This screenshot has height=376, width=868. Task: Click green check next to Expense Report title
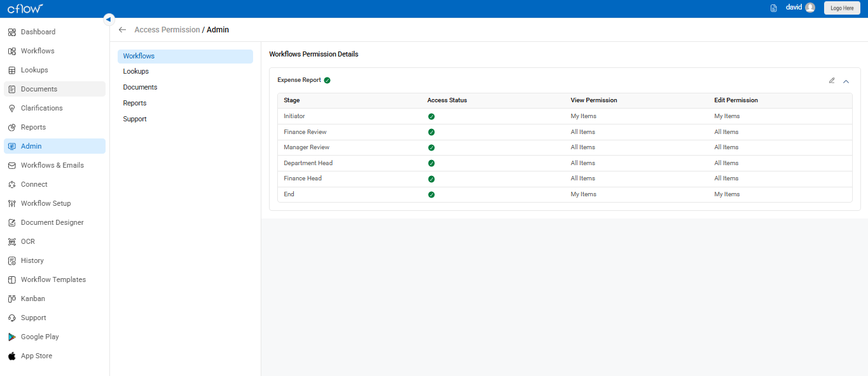327,81
